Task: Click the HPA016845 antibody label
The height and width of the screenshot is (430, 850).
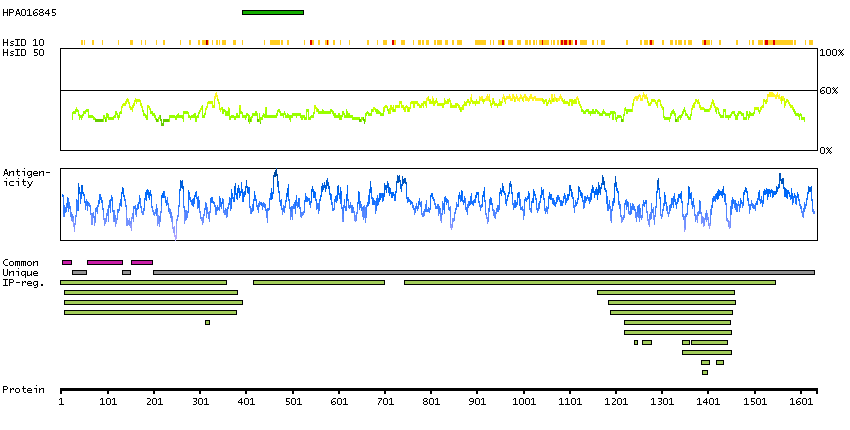Action: pos(30,13)
